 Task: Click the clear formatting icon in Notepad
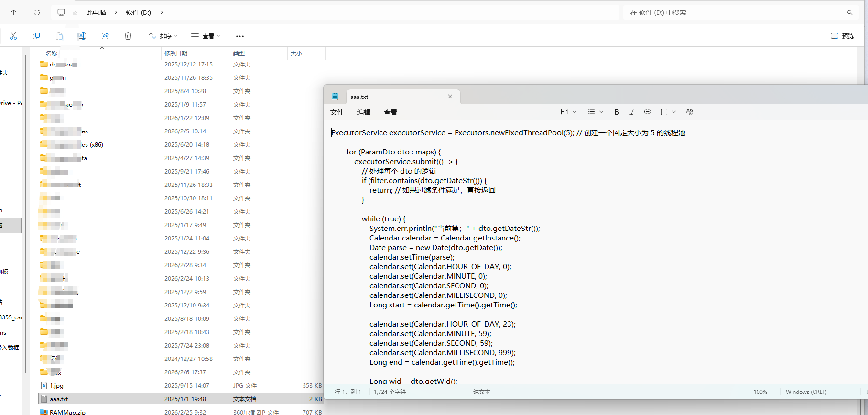(x=689, y=112)
